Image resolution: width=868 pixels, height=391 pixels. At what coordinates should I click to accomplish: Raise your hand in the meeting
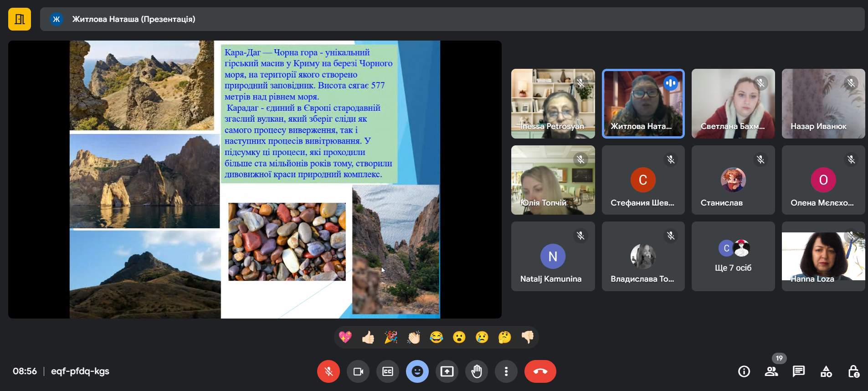click(477, 371)
